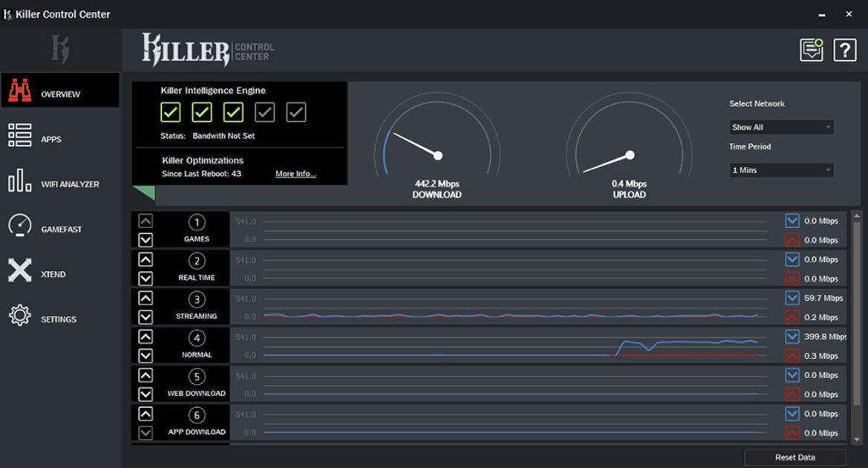
Task: Open the notifications message icon
Action: pyautogui.click(x=812, y=50)
